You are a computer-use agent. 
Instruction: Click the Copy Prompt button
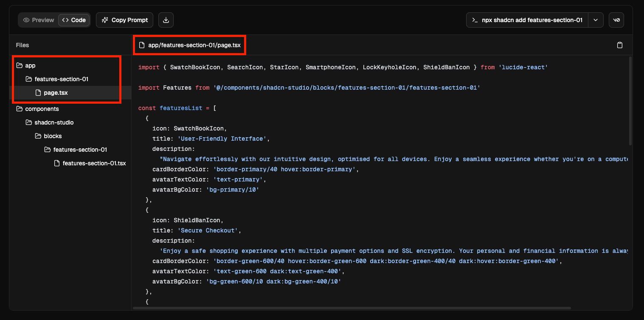point(124,20)
